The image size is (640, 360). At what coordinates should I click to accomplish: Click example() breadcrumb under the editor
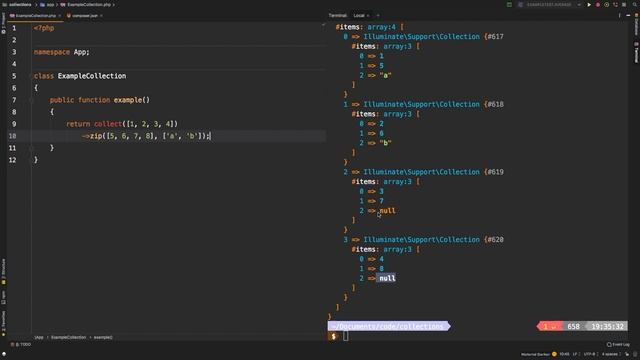(x=103, y=338)
